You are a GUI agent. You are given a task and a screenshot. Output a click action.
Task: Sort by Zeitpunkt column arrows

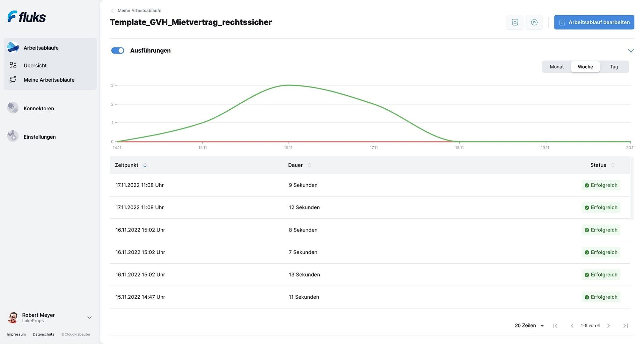(145, 165)
